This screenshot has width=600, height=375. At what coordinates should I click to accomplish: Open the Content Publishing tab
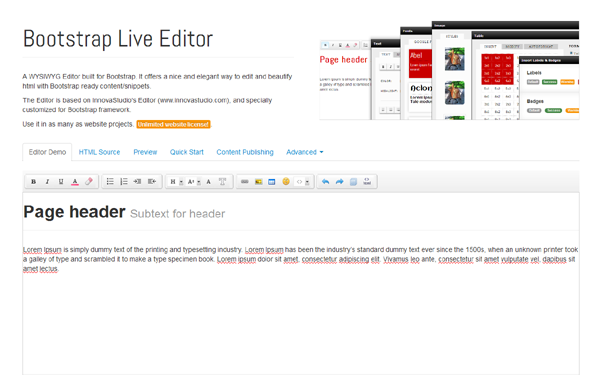pyautogui.click(x=245, y=152)
